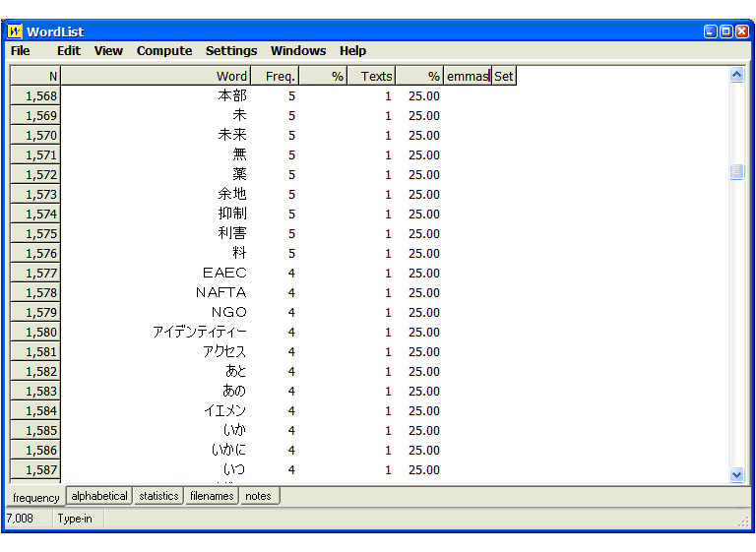This screenshot has height=552, width=756.
Task: Switch to the filenames tab
Action: (x=212, y=496)
